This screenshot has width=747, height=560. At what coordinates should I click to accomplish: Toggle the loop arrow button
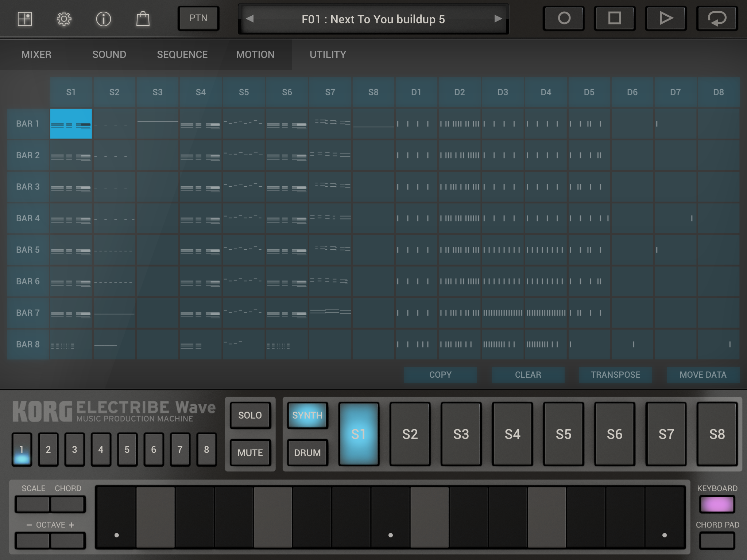717,18
